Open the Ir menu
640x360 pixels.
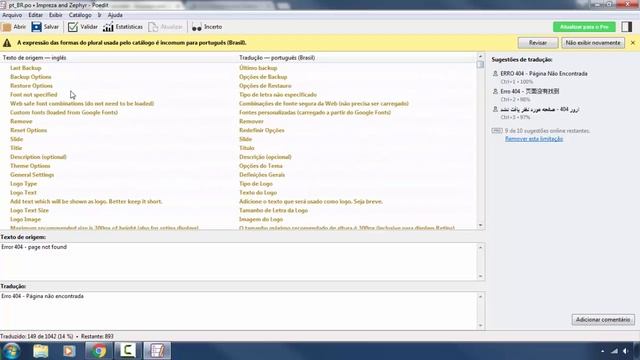[x=99, y=15]
